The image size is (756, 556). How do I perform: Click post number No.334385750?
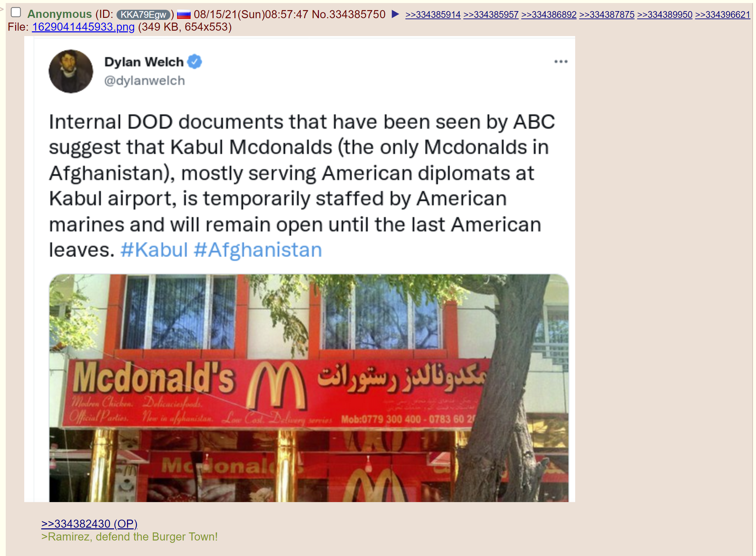[349, 14]
